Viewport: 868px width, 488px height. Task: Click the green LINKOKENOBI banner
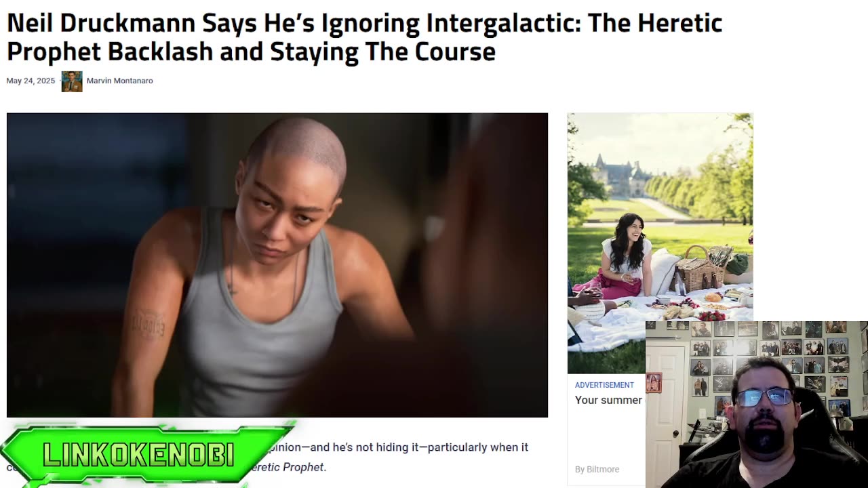146,454
